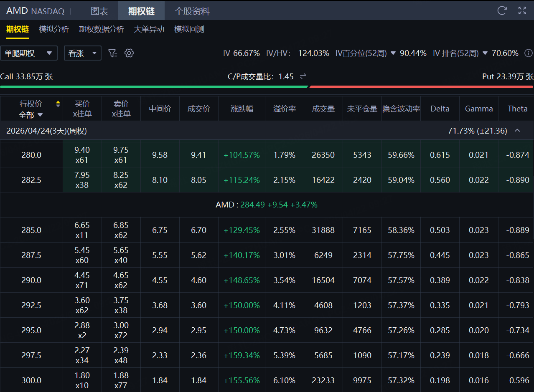534x392 pixels.
Task: Expand the IV 排名(52周) dropdown
Action: [485, 53]
